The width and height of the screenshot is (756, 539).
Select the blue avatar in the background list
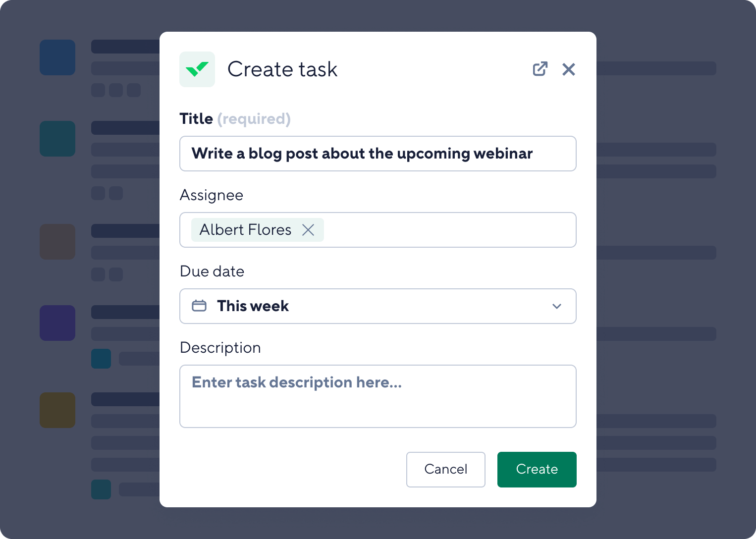(57, 57)
